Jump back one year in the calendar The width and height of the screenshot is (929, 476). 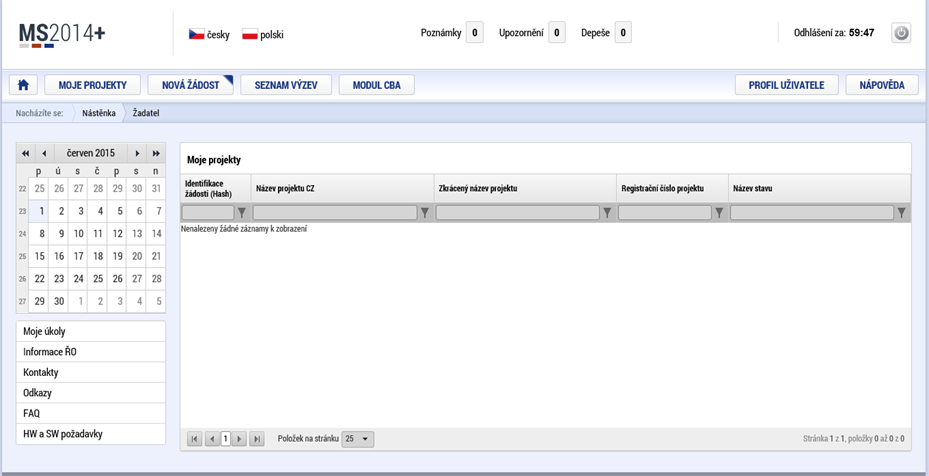tap(25, 154)
